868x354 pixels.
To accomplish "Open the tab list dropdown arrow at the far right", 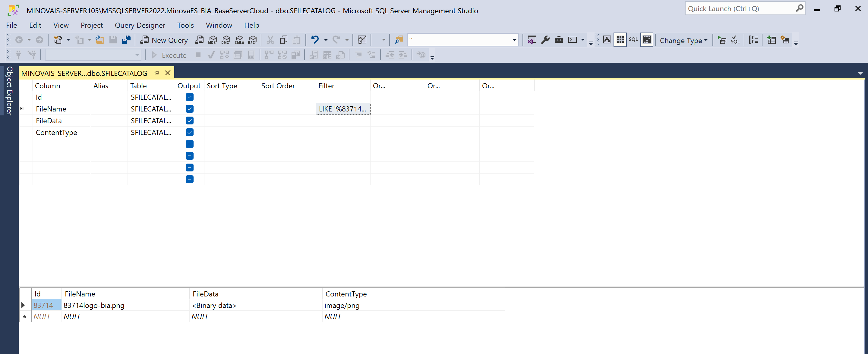I will click(x=860, y=74).
